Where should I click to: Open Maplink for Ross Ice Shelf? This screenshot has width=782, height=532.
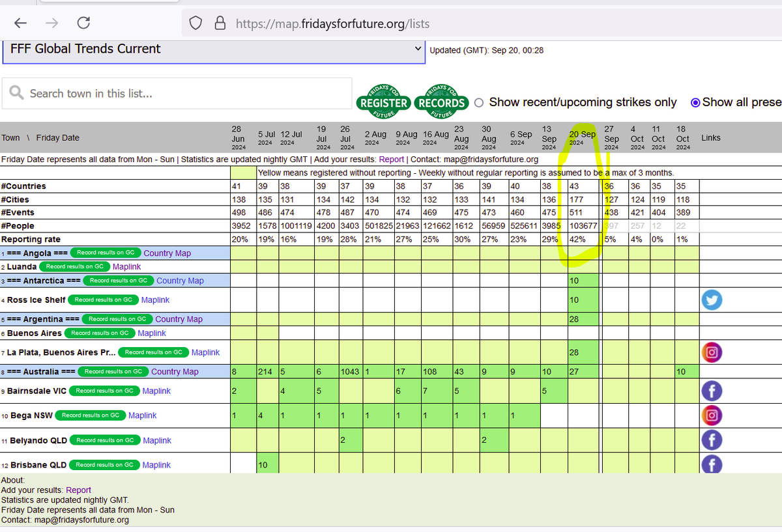point(155,300)
